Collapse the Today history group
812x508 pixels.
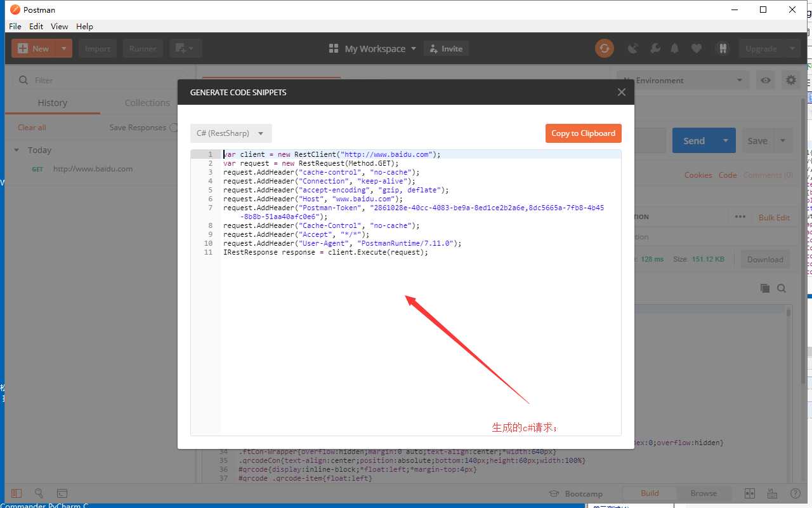(16, 150)
